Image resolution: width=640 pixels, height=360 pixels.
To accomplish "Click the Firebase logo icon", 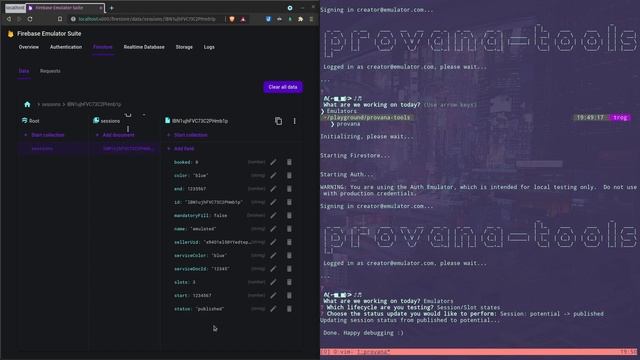I will 11,34.
